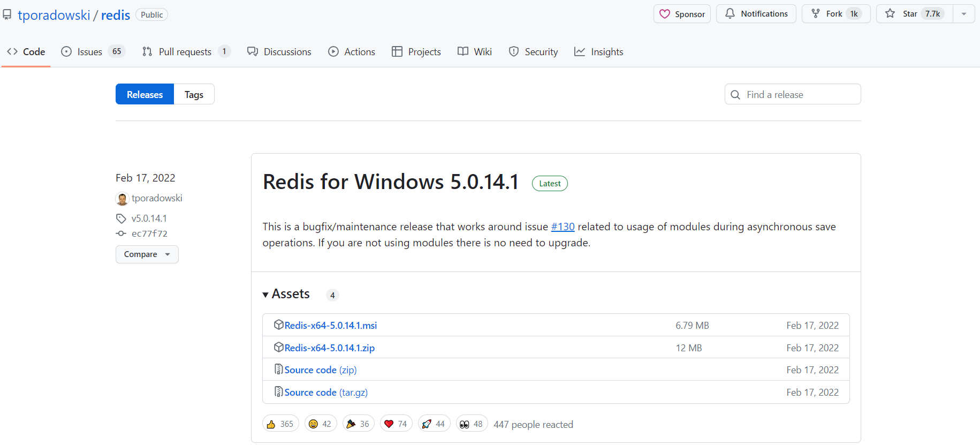980x445 pixels.
Task: Click the Pull requests branch icon
Action: [x=147, y=51]
